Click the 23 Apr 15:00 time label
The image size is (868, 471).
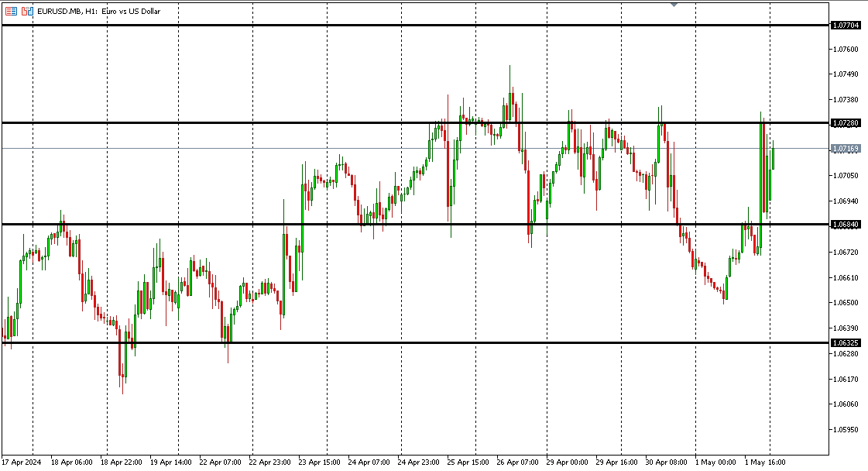[320, 462]
